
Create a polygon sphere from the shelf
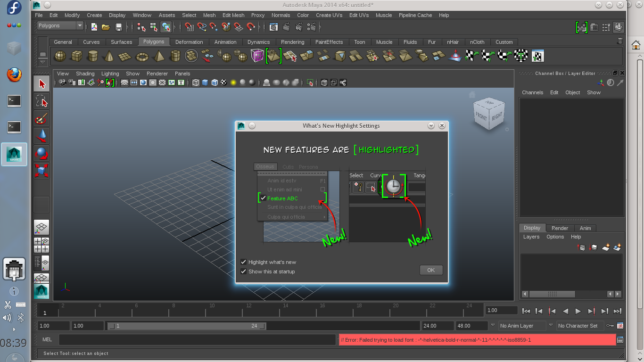[x=60, y=56]
